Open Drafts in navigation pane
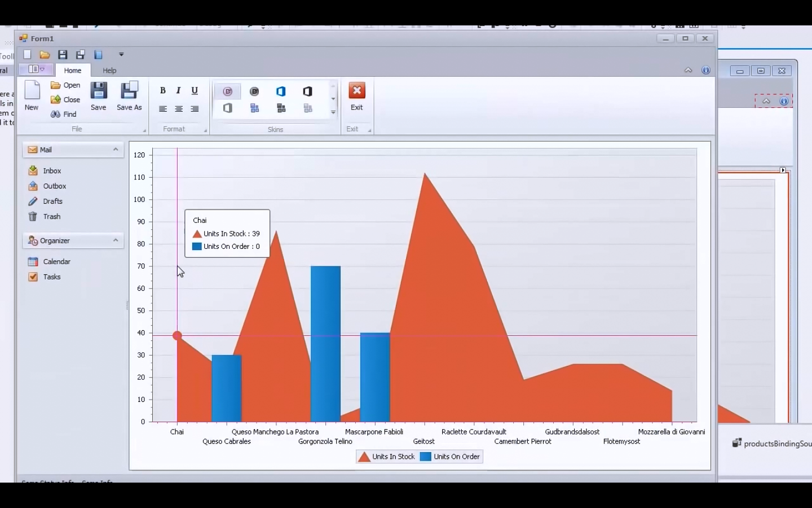This screenshot has width=812, height=508. [x=45, y=201]
